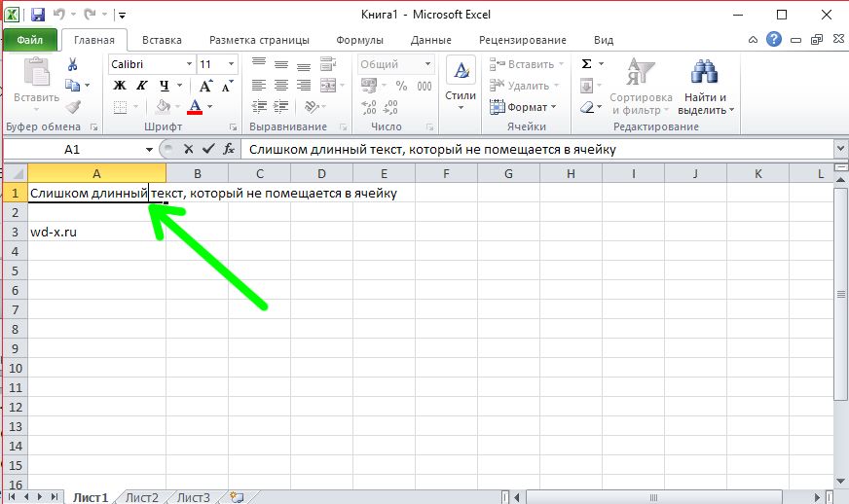Switch to the Вставка tab

(162, 40)
